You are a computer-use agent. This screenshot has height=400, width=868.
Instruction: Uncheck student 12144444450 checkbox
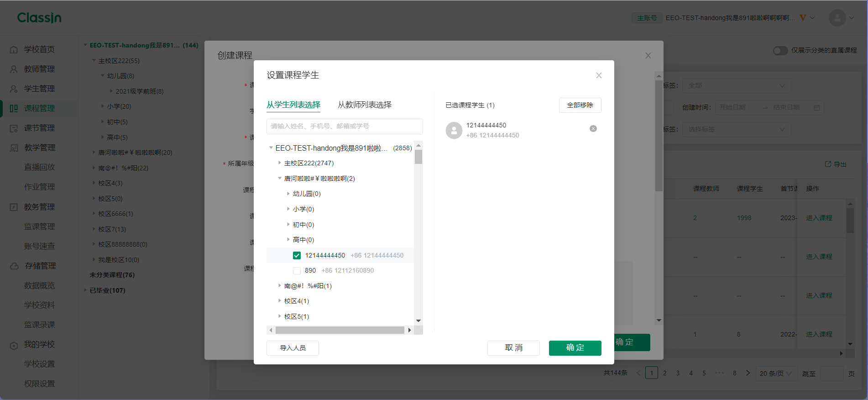(x=297, y=255)
